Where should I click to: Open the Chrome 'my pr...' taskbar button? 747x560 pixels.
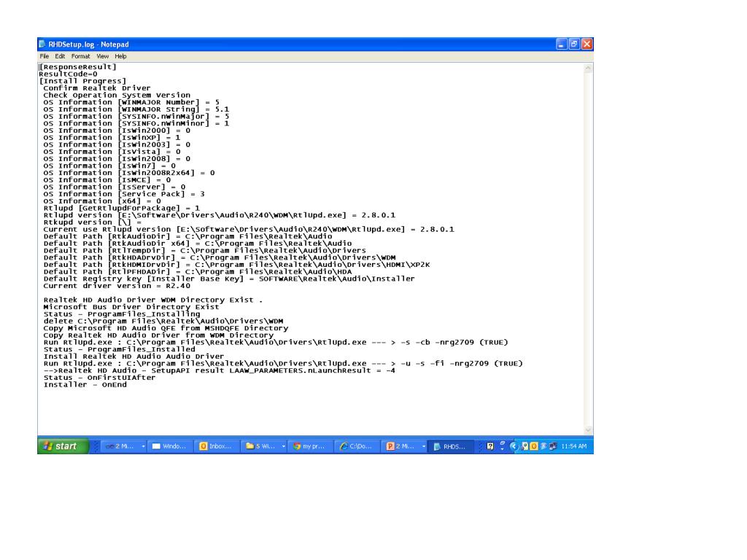(311, 446)
